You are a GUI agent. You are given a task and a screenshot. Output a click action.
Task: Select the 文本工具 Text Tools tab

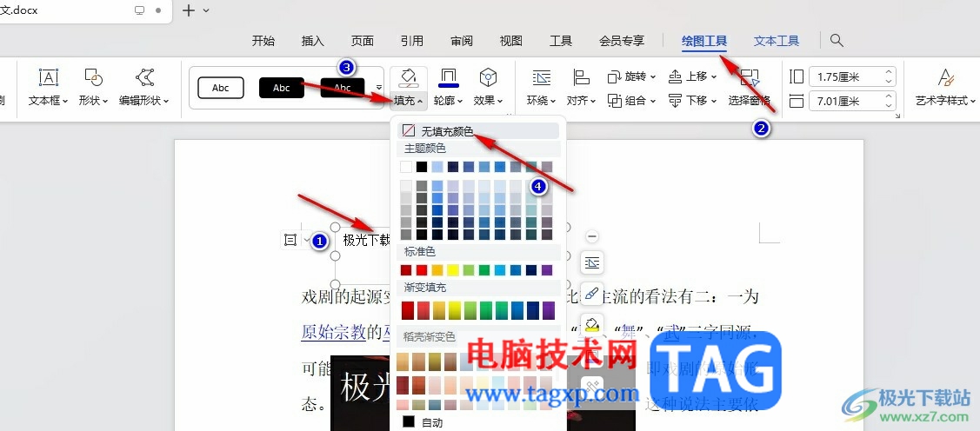click(777, 41)
